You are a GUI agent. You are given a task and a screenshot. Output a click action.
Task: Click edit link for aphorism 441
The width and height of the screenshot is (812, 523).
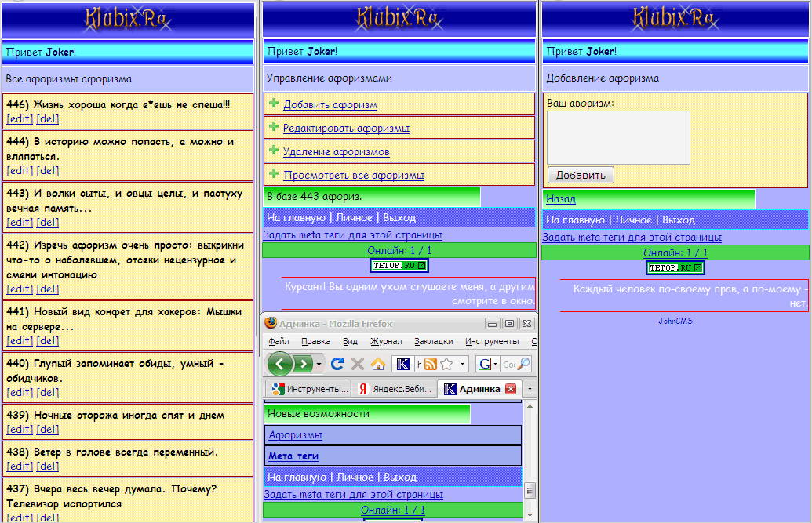pos(20,340)
